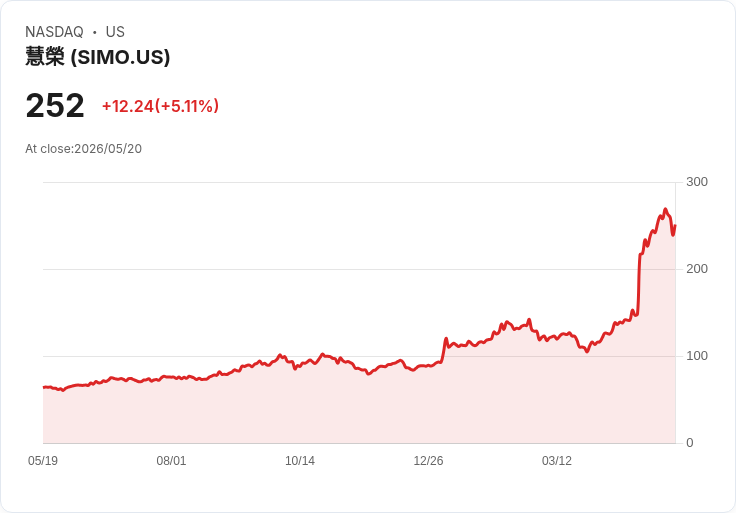Click the chart line's leftmost starting point

click(44, 387)
